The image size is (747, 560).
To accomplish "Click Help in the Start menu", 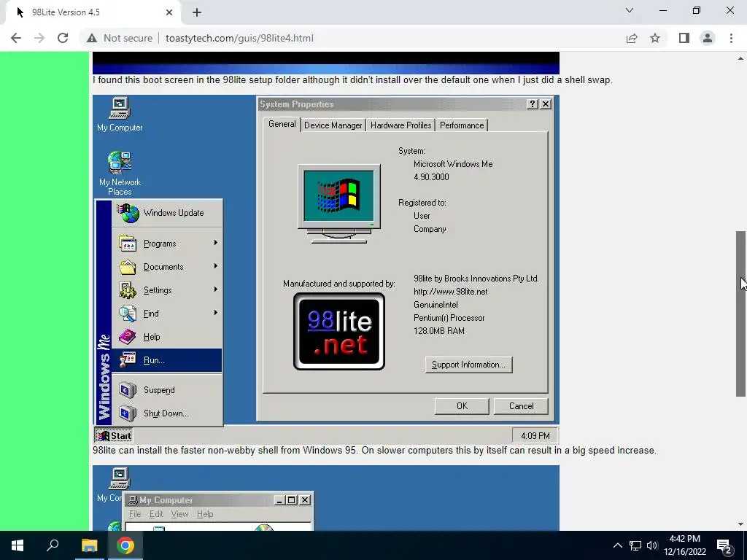I will pyautogui.click(x=167, y=337).
